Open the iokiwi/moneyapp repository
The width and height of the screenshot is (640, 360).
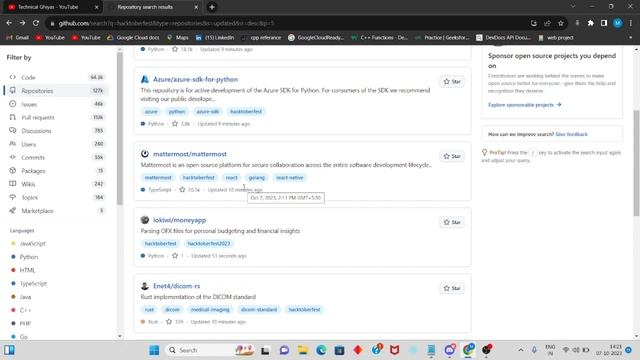pos(180,220)
